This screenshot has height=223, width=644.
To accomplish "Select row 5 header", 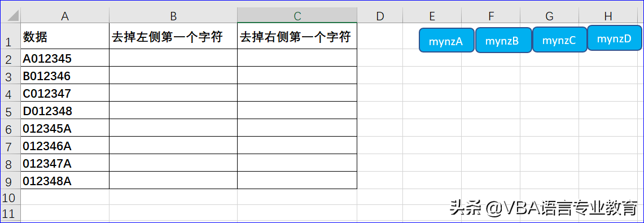I will [11, 111].
